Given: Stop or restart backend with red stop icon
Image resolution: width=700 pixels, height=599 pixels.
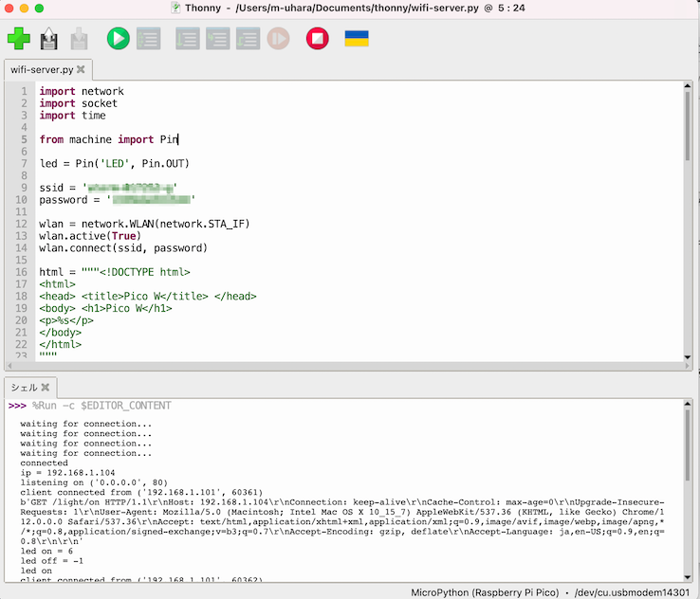Looking at the screenshot, I should tap(318, 38).
